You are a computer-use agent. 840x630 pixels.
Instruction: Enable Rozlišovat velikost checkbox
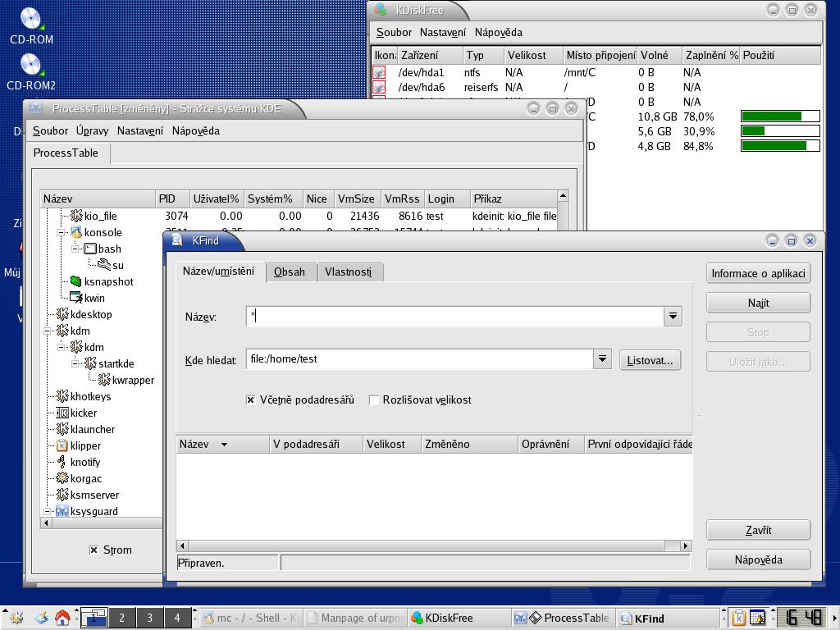[374, 400]
